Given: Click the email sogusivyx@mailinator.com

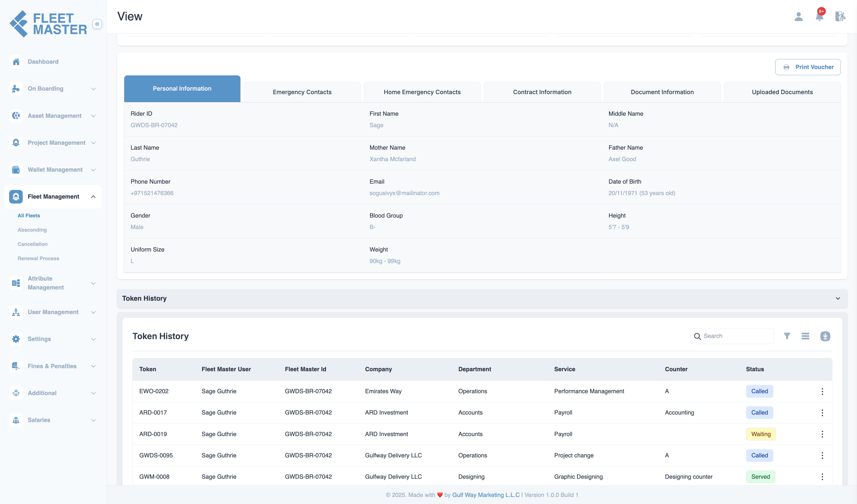Looking at the screenshot, I should 404,193.
